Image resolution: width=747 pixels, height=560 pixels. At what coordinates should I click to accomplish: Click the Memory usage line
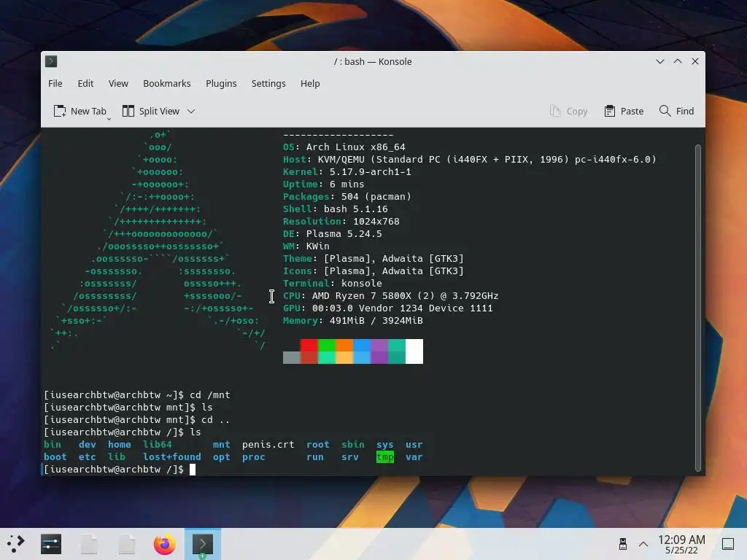[353, 321]
